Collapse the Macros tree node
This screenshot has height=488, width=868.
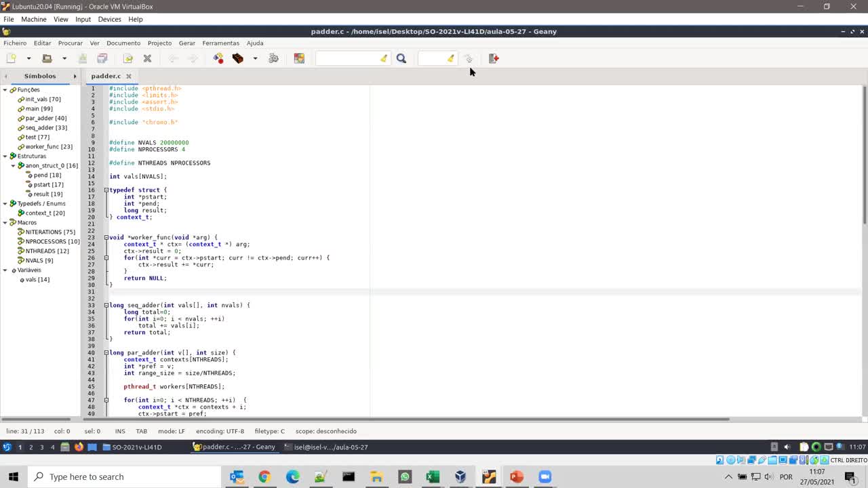click(5, 222)
